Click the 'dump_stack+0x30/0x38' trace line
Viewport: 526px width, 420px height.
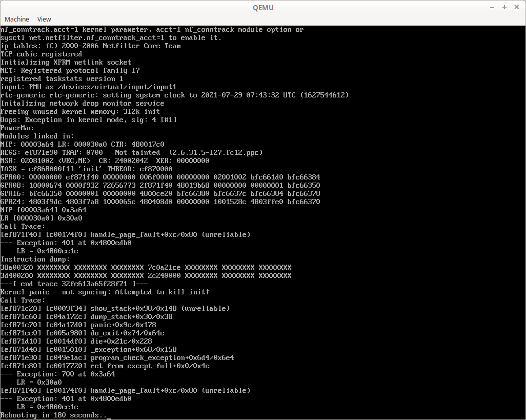click(86, 317)
